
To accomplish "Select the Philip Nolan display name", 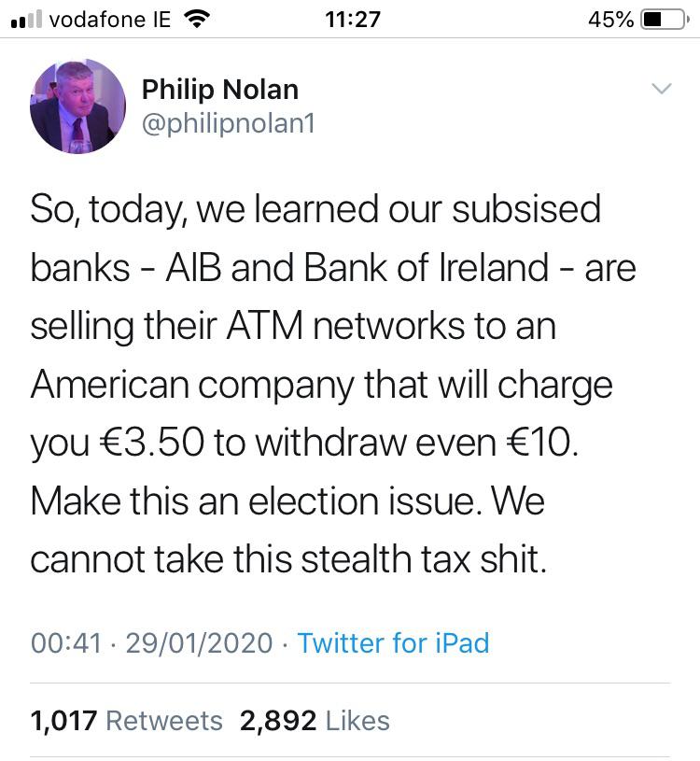I will click(220, 90).
